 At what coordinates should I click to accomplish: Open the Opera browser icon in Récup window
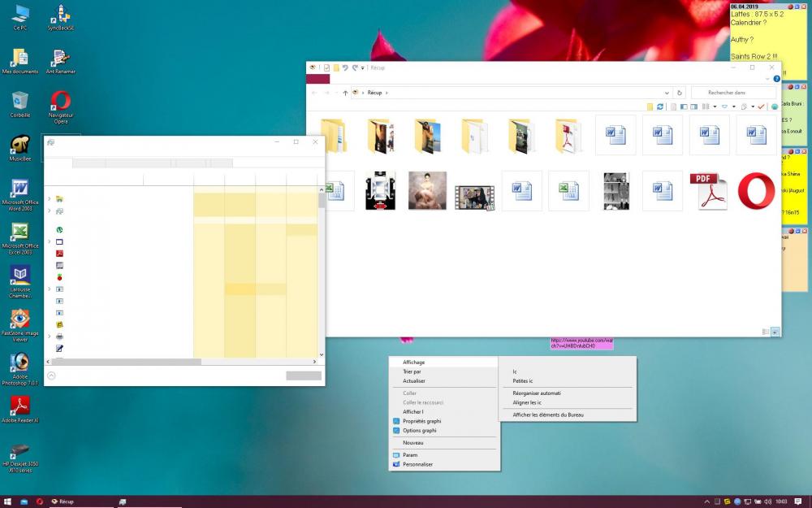(x=756, y=192)
